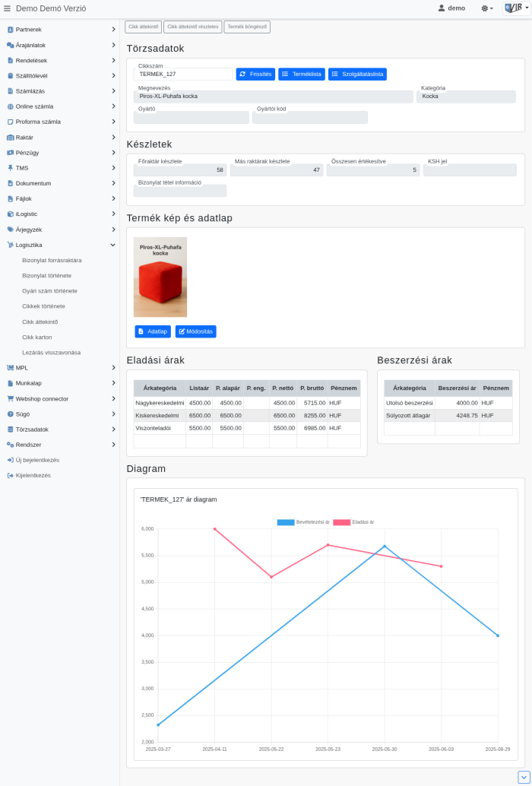The image size is (532, 786).
Task: Click the eVIR logo dropdown
Action: pyautogui.click(x=517, y=8)
